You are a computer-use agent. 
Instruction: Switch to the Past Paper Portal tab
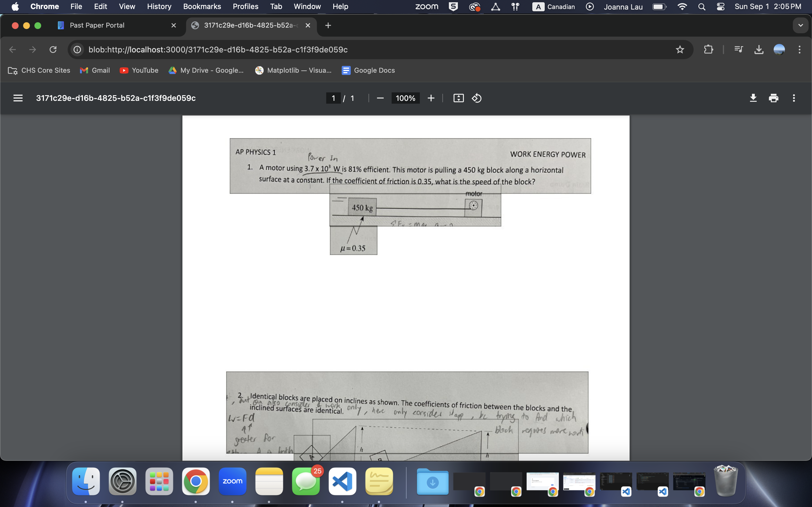tap(97, 25)
